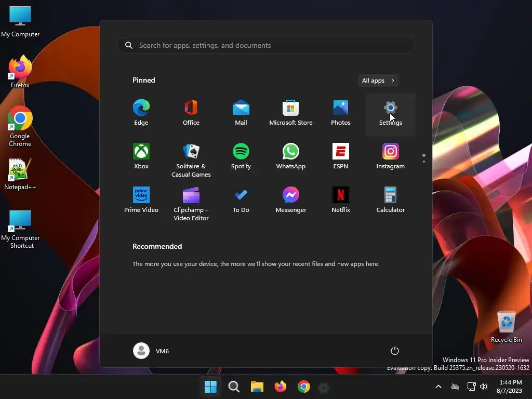
Task: Show hidden system tray icons
Action: (438, 387)
